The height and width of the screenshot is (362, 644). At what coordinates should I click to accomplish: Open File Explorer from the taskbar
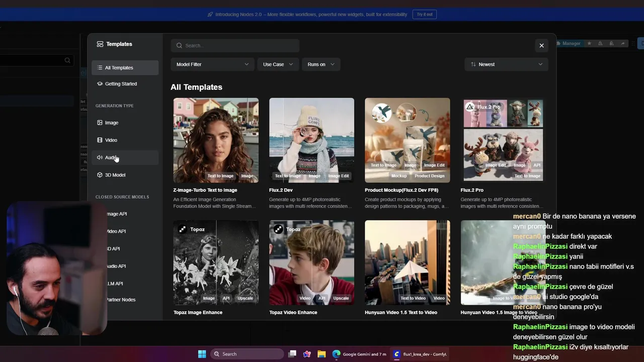pos(321,354)
